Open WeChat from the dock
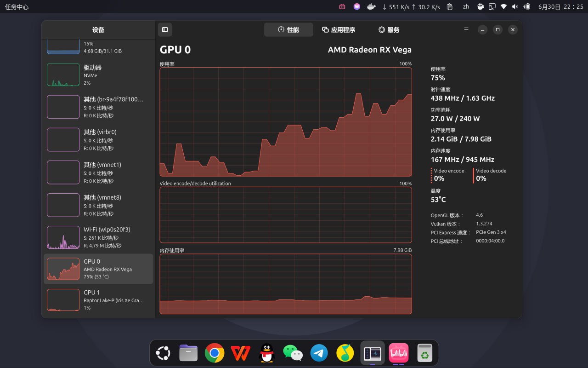Viewport: 588px width, 368px height. (x=293, y=353)
